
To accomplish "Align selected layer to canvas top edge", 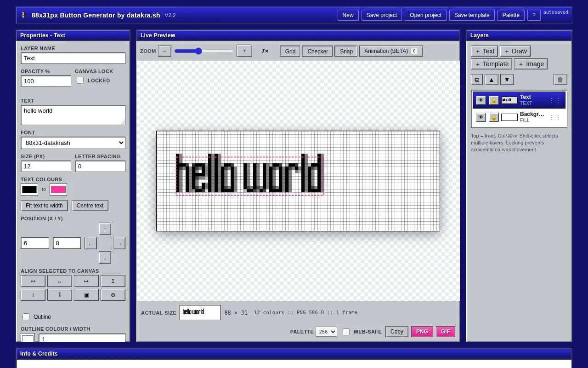I will click(113, 281).
